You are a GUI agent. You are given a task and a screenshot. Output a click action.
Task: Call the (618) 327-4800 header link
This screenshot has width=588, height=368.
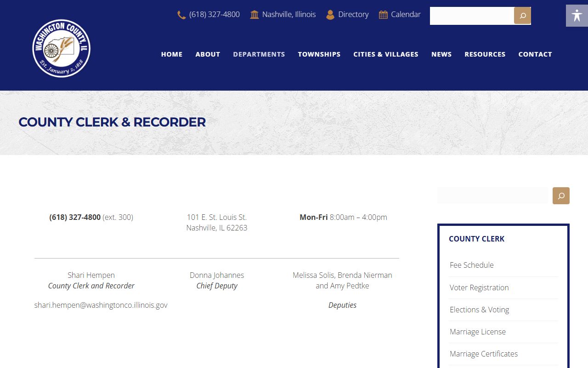tap(215, 15)
